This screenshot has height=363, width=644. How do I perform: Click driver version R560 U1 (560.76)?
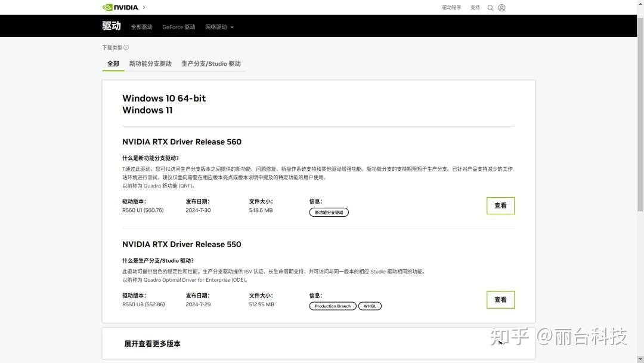point(143,210)
